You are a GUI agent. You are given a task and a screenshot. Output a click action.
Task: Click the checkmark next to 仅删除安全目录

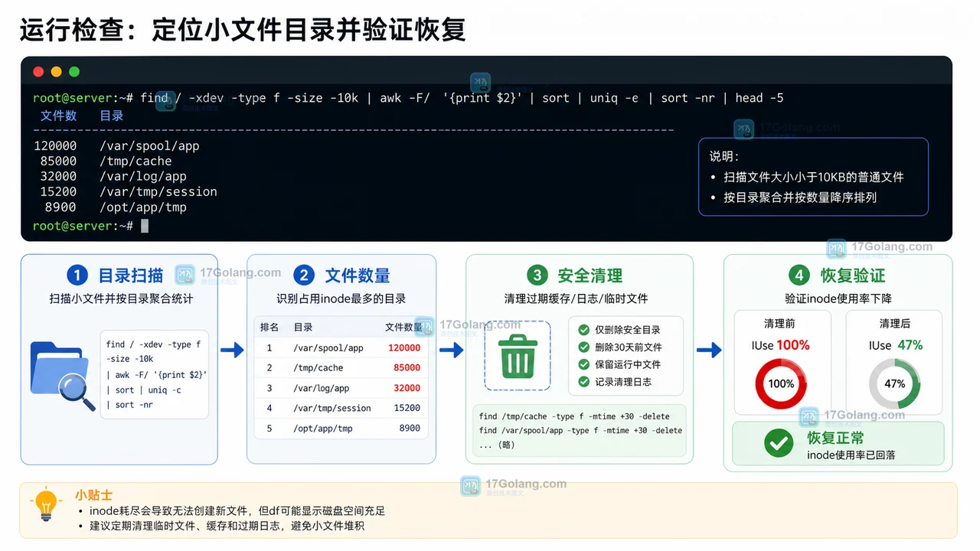pos(584,330)
